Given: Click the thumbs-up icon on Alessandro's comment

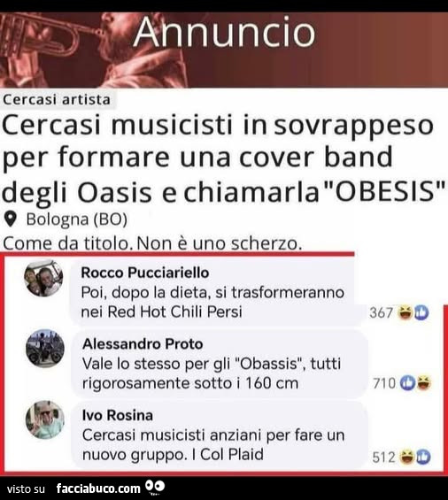Looking at the screenshot, I should (x=408, y=383).
